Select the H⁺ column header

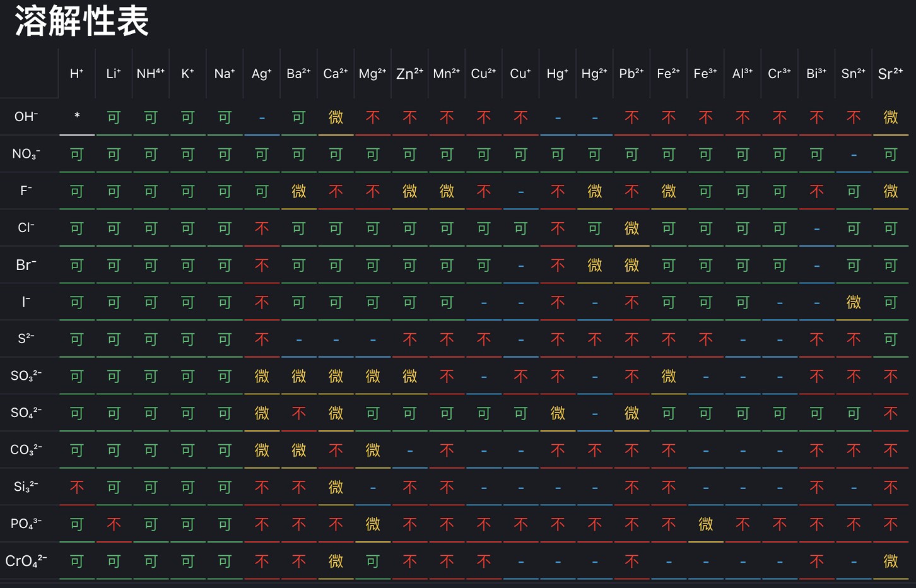pos(76,74)
